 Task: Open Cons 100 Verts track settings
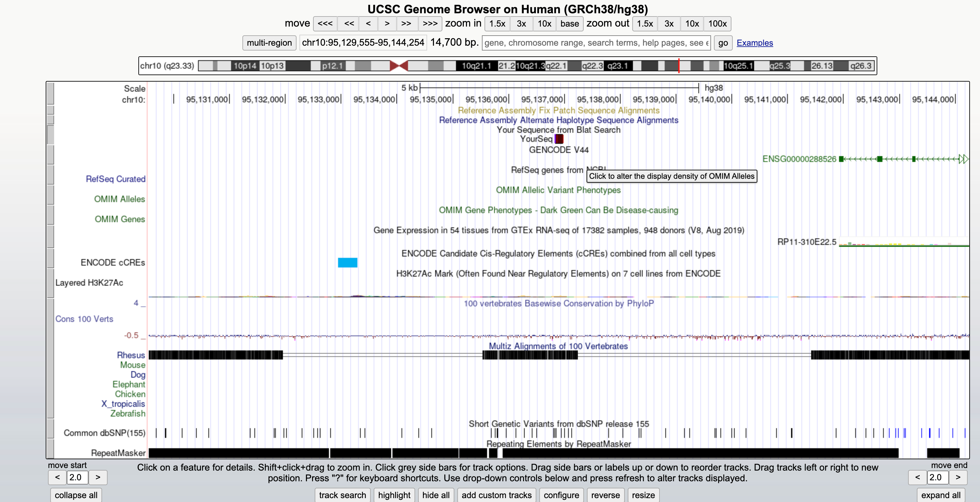click(x=84, y=319)
